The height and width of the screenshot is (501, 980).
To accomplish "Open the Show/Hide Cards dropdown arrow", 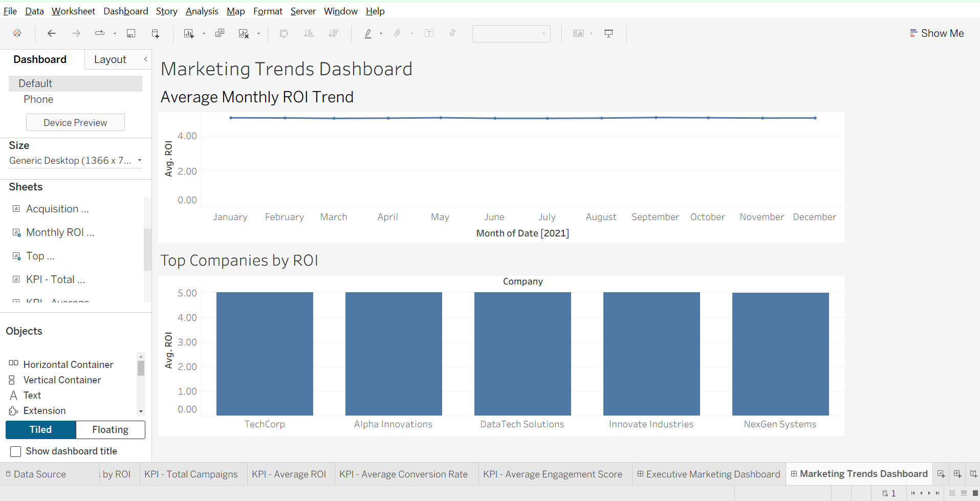I will [591, 34].
